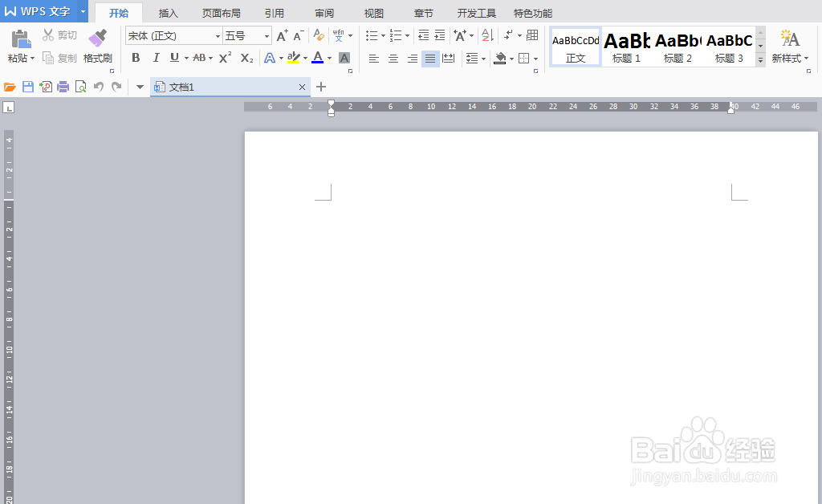
Task: Switch to 开发工具 tab
Action: point(477,13)
